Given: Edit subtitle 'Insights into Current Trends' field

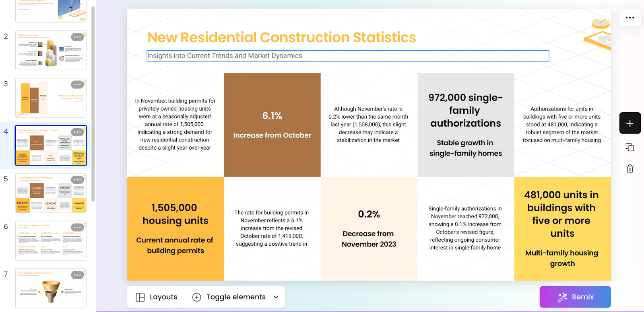Looking at the screenshot, I should [348, 56].
